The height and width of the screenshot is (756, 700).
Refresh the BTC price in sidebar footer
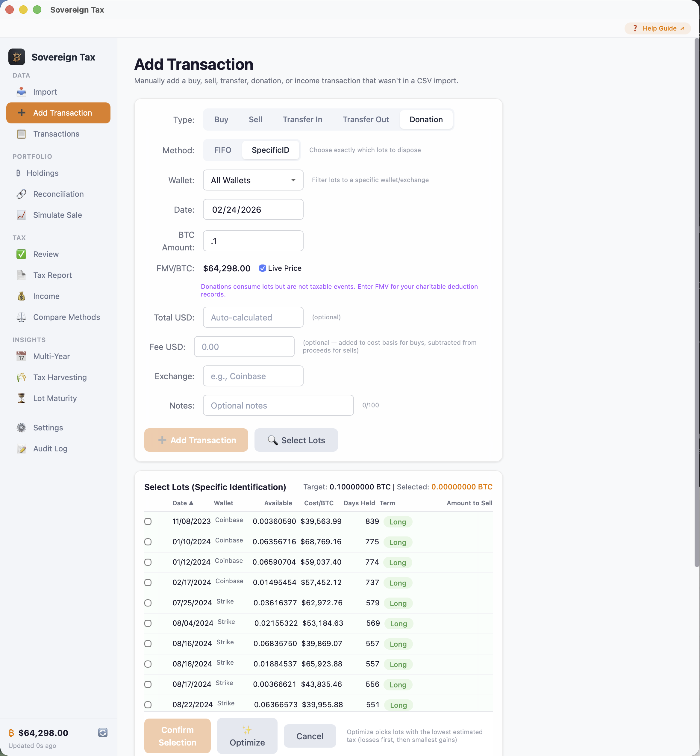103,733
